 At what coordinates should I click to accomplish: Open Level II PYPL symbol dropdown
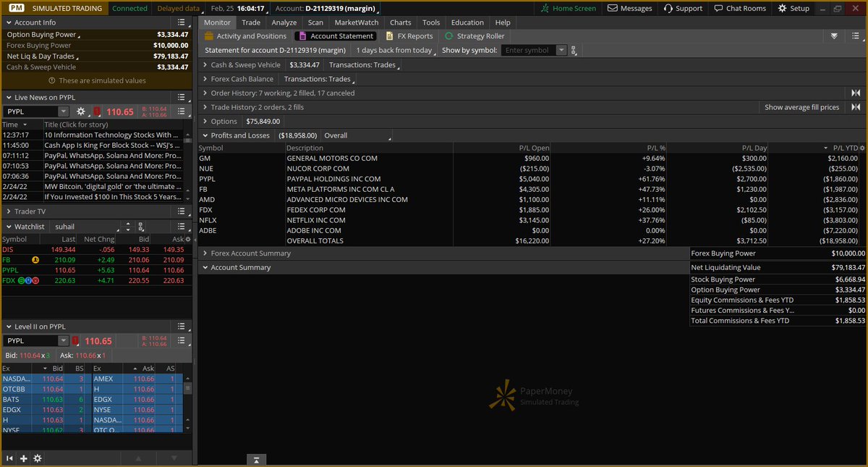(64, 341)
